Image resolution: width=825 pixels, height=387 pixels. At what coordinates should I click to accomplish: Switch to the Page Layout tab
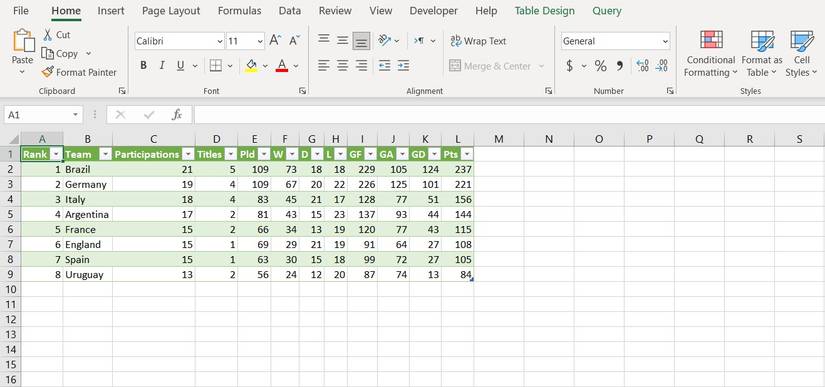pos(171,11)
